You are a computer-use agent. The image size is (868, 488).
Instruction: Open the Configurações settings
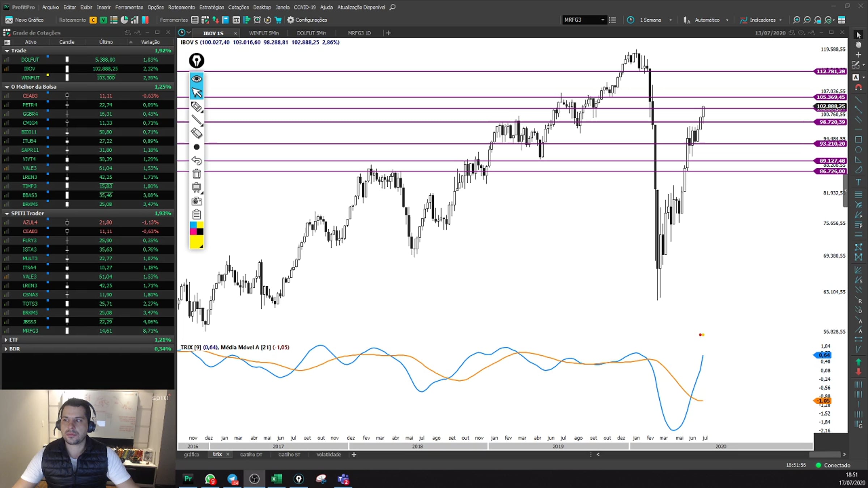(x=307, y=20)
